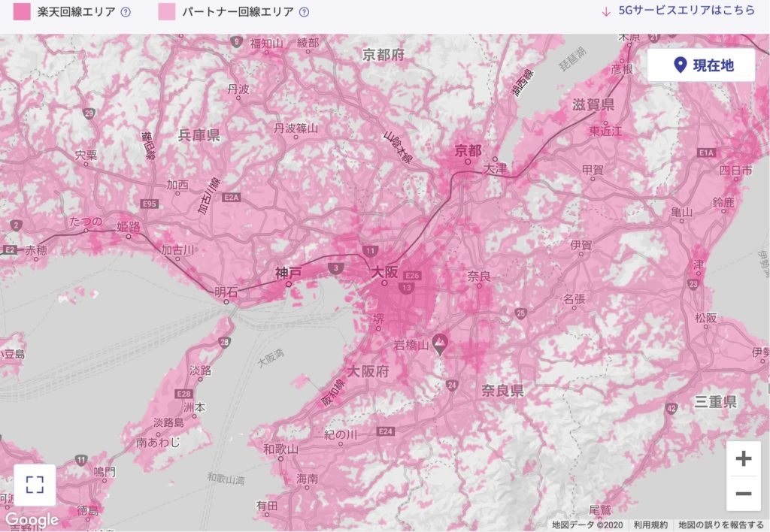
Task: Click the 徳島 city label
Action: coord(88,510)
